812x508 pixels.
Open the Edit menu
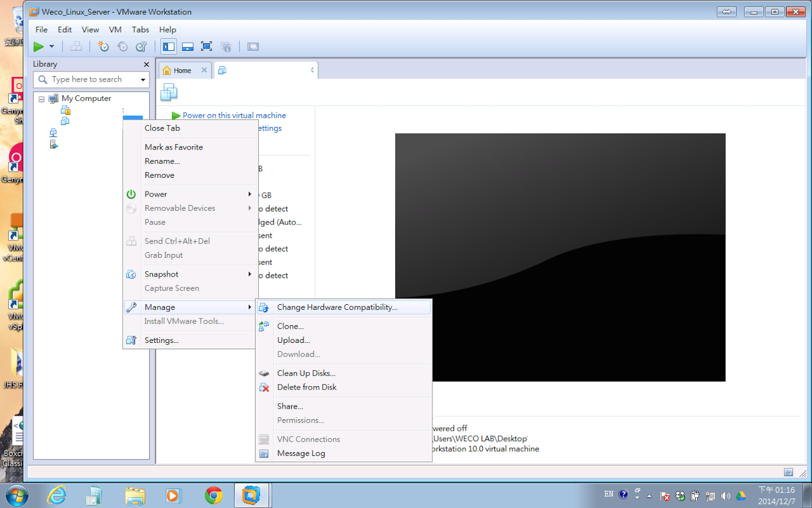click(64, 30)
